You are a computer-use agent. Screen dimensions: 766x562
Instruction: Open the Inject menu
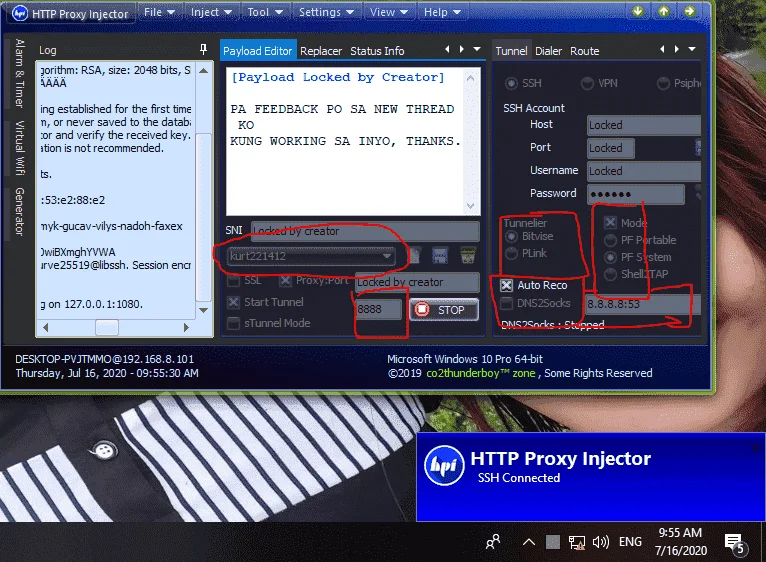coord(211,12)
